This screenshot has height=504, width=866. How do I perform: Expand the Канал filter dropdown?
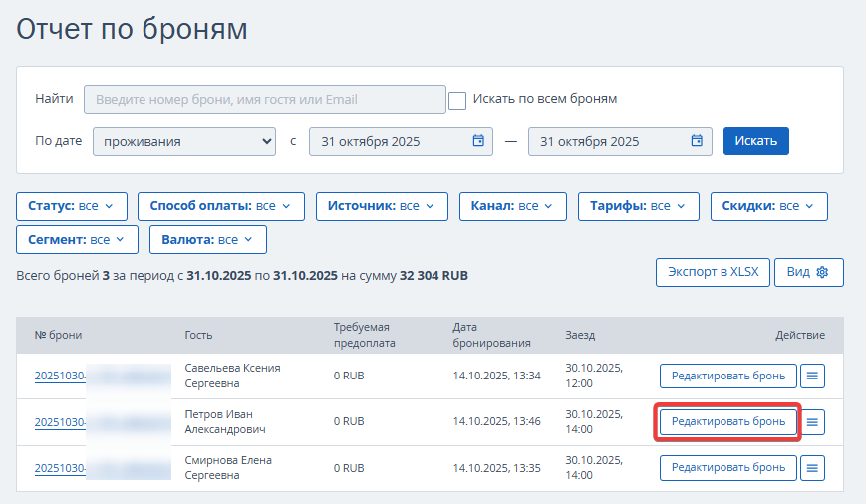coord(512,206)
